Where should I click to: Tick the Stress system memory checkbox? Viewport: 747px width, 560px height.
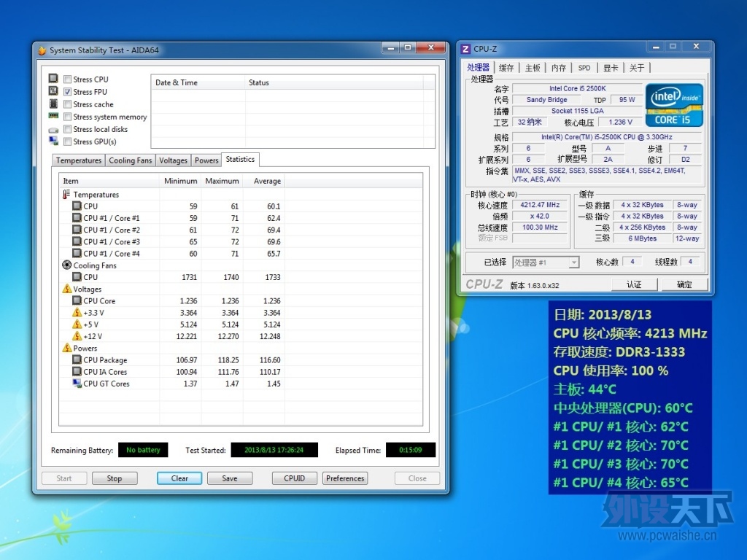[68, 117]
